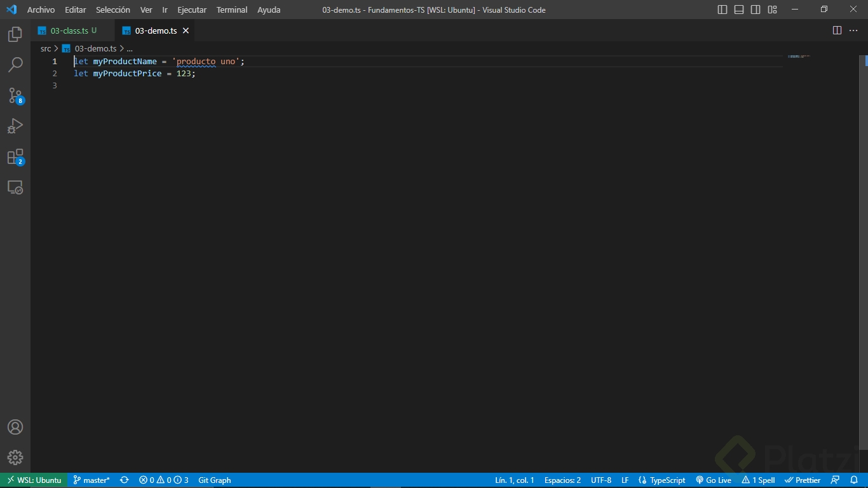Change end of line sequence LF
The height and width of the screenshot is (488, 868).
point(625,480)
